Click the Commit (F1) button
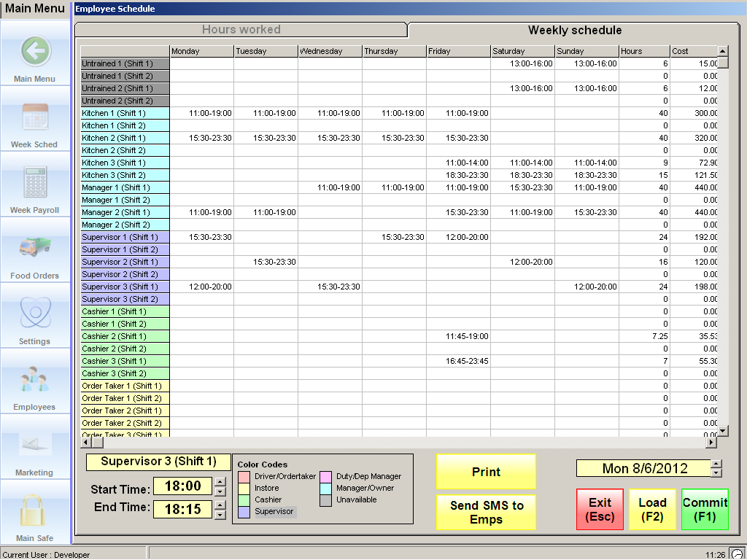 click(705, 509)
